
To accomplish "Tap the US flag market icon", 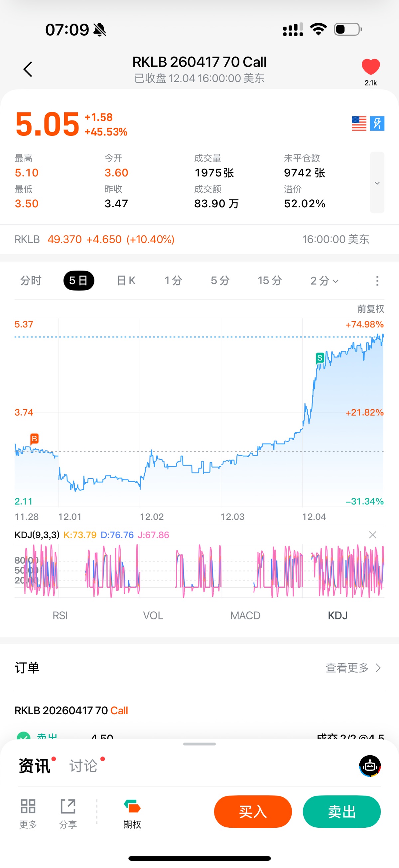I will (x=358, y=123).
